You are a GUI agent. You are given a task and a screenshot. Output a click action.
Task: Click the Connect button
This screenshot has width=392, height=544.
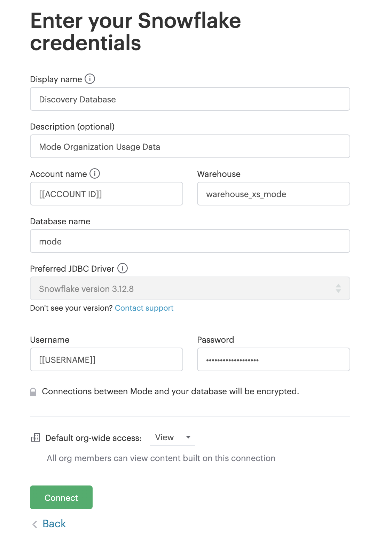(61, 497)
